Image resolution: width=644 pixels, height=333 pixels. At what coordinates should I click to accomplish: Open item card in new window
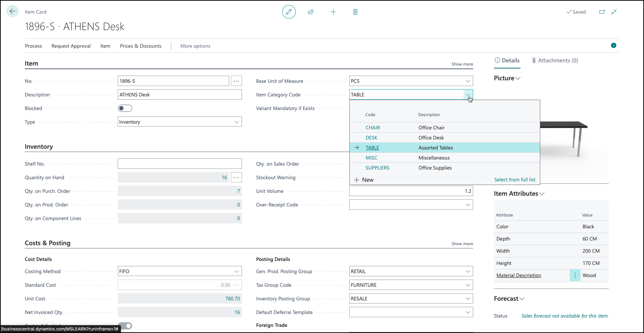(x=602, y=12)
